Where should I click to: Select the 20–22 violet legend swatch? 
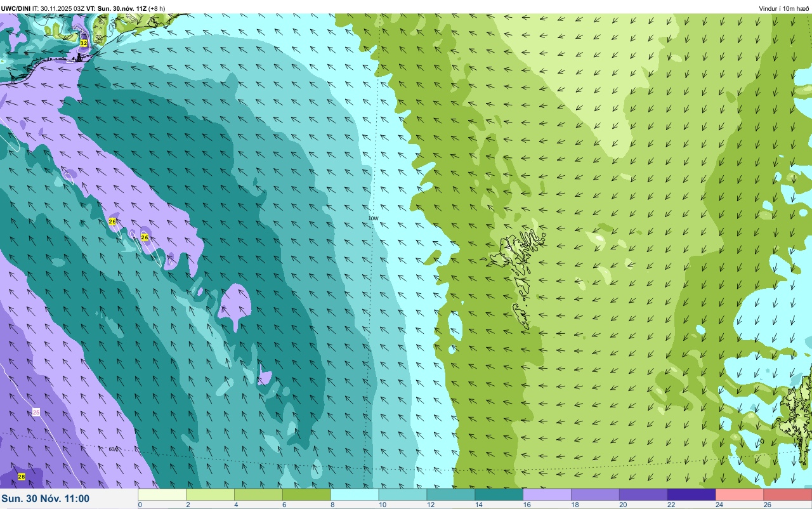pyautogui.click(x=644, y=494)
